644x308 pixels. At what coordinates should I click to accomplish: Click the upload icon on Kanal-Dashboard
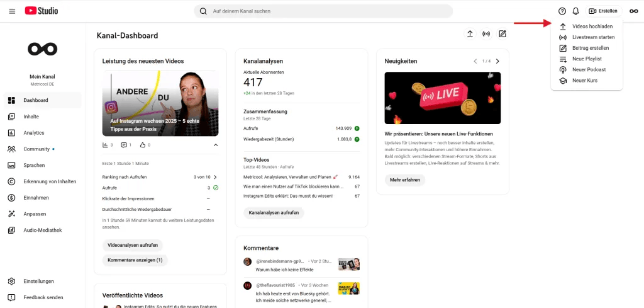[470, 34]
